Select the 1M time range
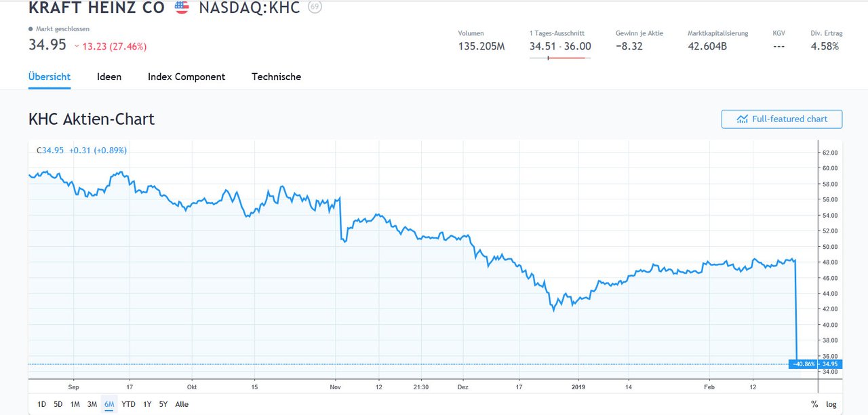 tap(75, 404)
